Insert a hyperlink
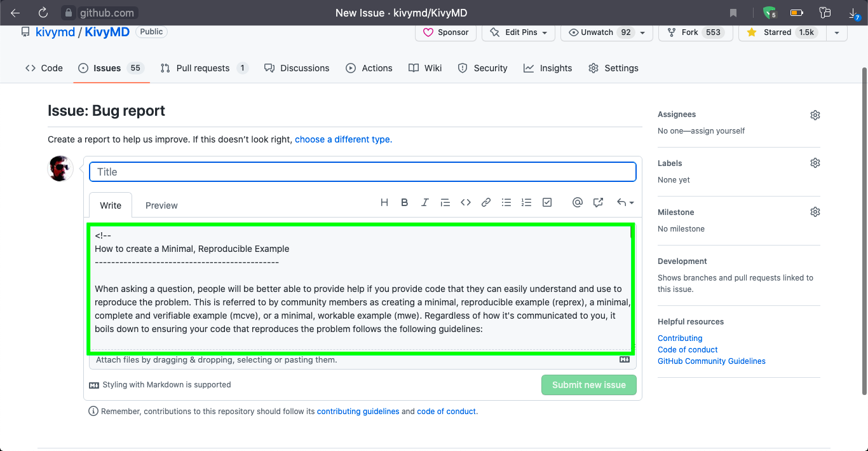The image size is (868, 451). (x=486, y=202)
